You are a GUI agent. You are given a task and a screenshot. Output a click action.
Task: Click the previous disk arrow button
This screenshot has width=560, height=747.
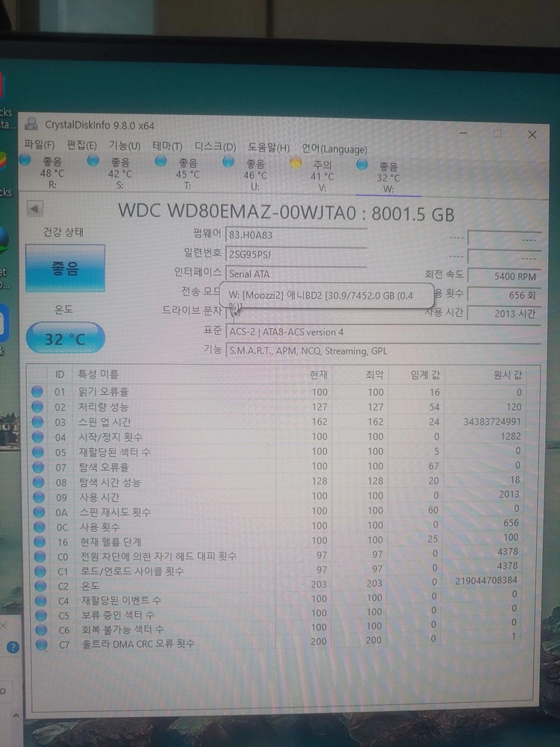click(35, 208)
